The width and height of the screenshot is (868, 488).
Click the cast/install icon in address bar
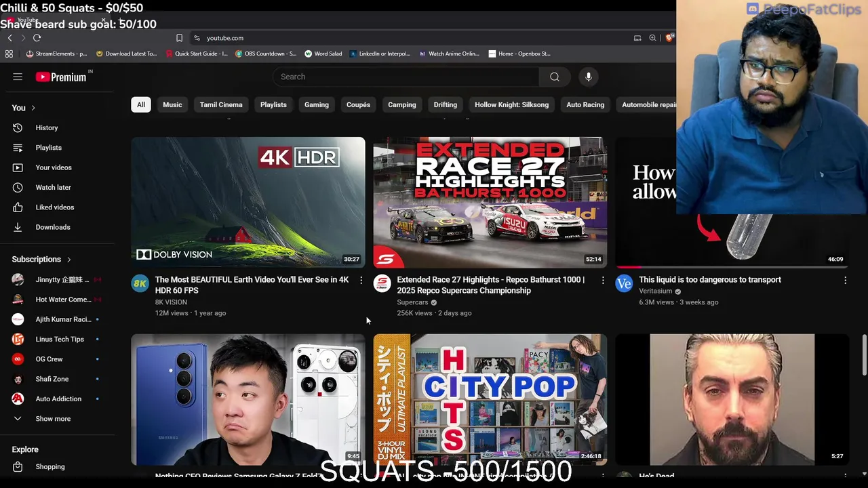point(637,38)
